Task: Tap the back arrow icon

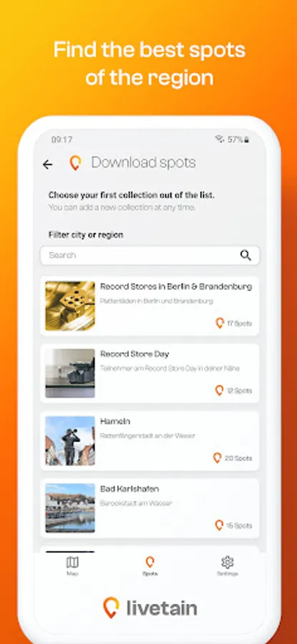Action: coord(48,165)
